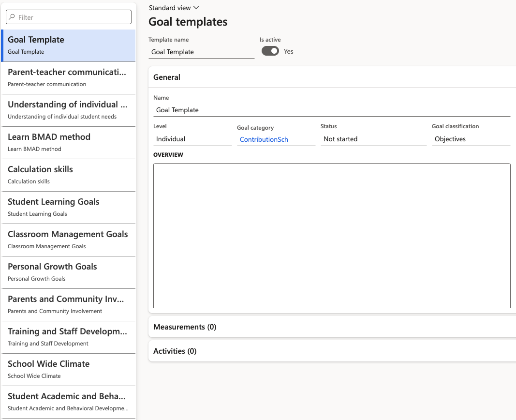Click the Filter input field

[x=69, y=17]
